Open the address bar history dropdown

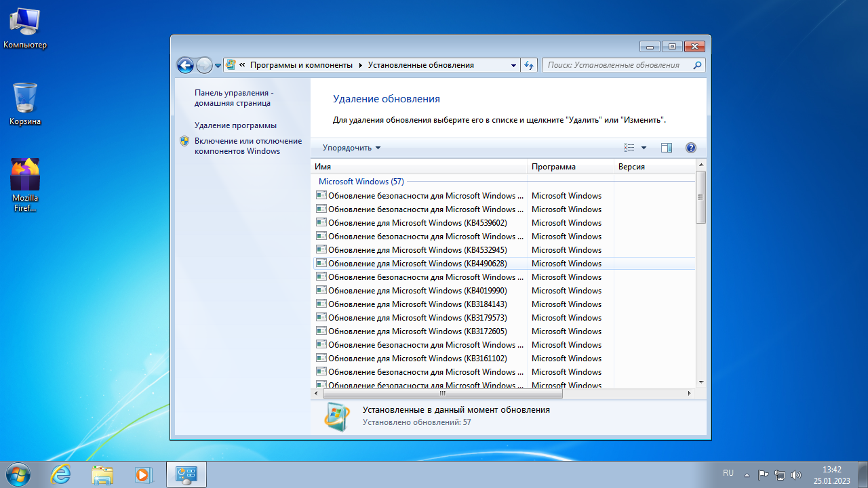point(513,66)
